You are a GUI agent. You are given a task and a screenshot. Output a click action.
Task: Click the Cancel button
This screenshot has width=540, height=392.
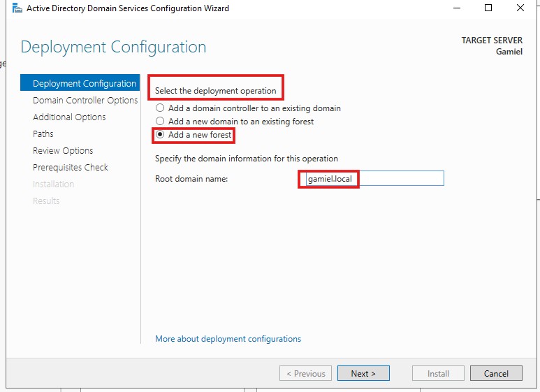496,373
